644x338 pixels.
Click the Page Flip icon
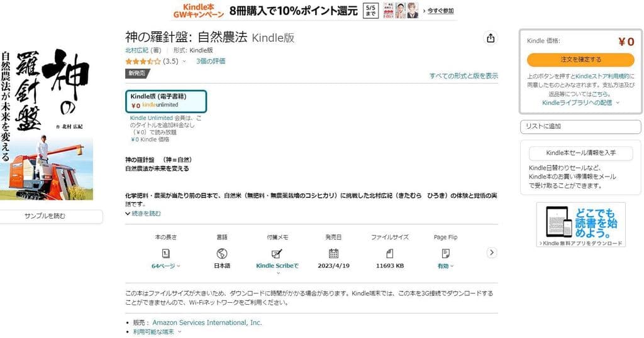446,254
